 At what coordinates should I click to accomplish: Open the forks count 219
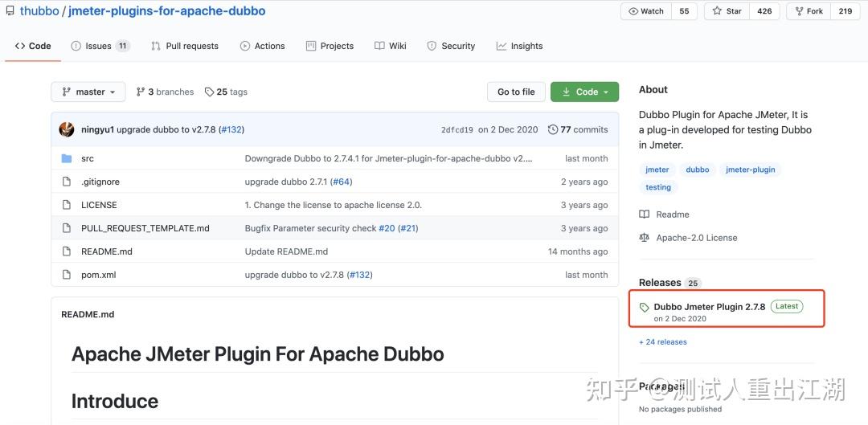(x=845, y=11)
